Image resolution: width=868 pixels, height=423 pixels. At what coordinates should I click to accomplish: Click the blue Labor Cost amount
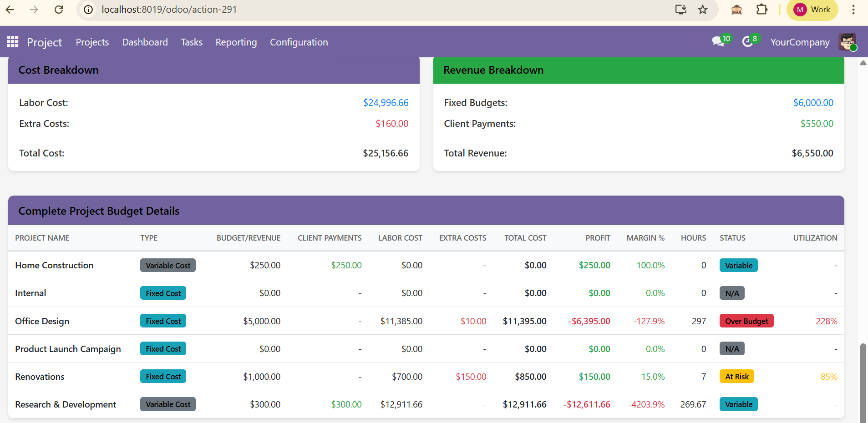click(x=386, y=102)
